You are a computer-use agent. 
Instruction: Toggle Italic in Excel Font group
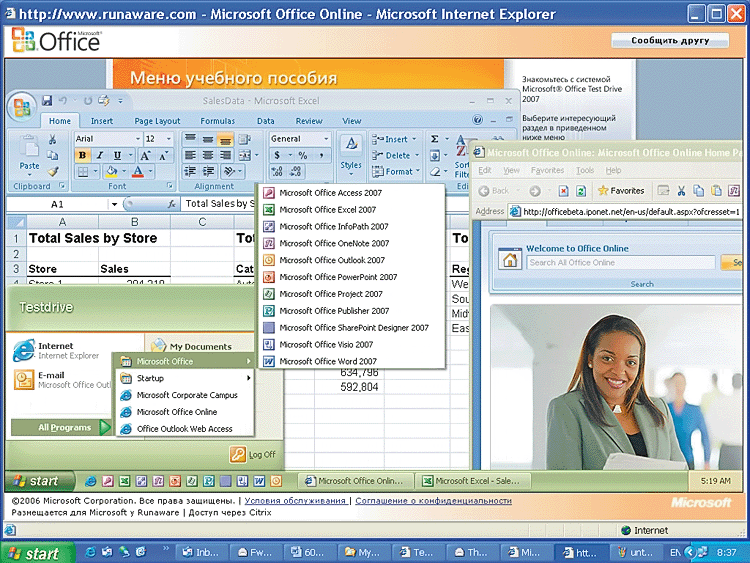[x=99, y=155]
